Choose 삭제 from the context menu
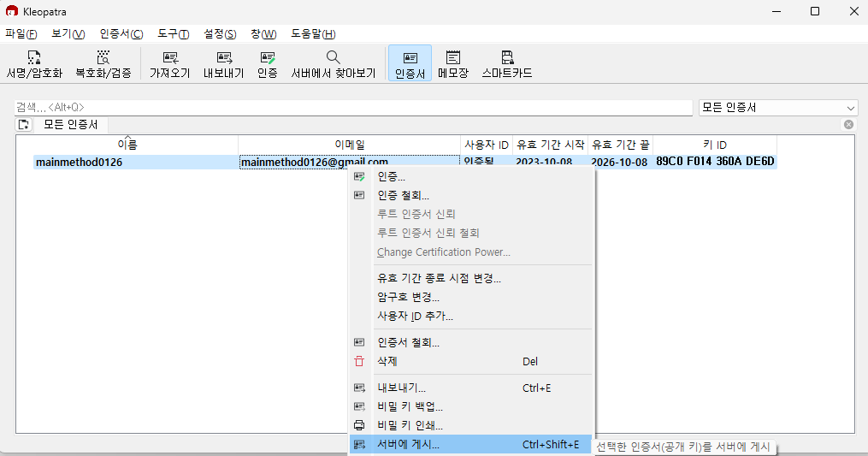This screenshot has height=456, width=868. pos(387,362)
